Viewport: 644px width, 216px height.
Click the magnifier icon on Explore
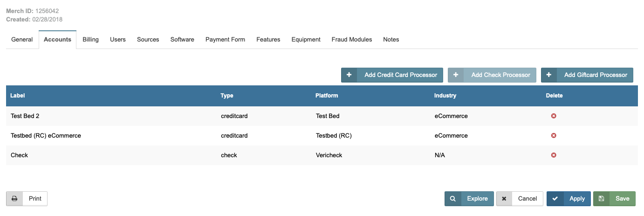[x=453, y=199]
